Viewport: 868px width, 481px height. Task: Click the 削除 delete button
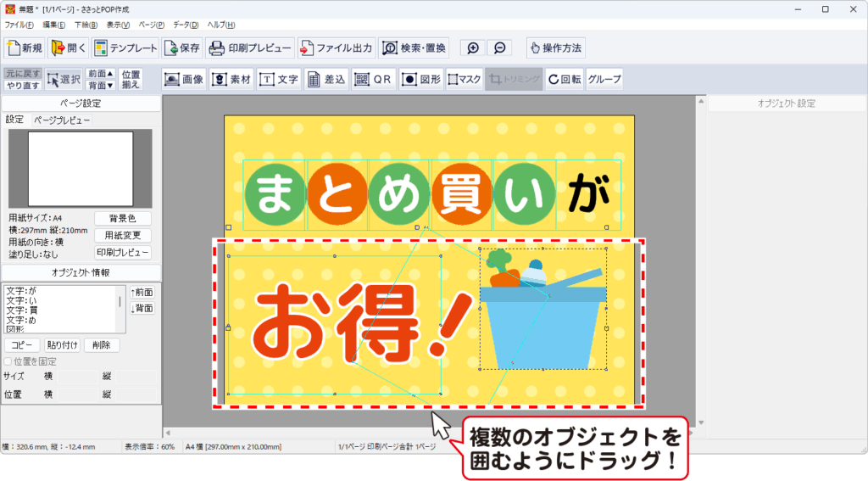pyautogui.click(x=102, y=345)
